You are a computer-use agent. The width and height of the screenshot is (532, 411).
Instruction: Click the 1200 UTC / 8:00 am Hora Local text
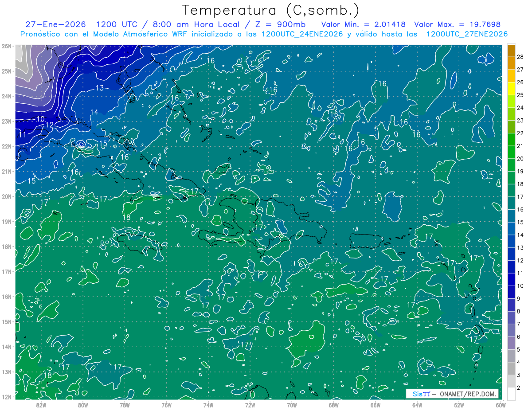168,24
